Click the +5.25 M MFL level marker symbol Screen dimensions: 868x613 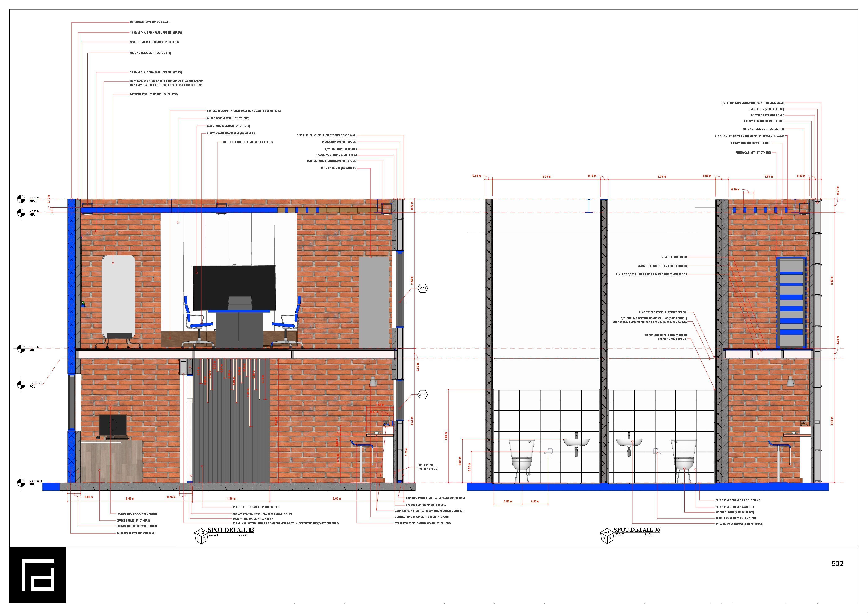click(21, 212)
